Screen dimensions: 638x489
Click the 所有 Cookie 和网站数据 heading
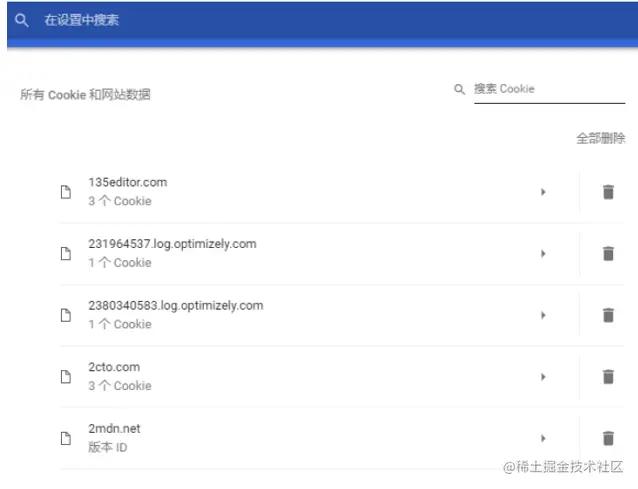pos(85,95)
